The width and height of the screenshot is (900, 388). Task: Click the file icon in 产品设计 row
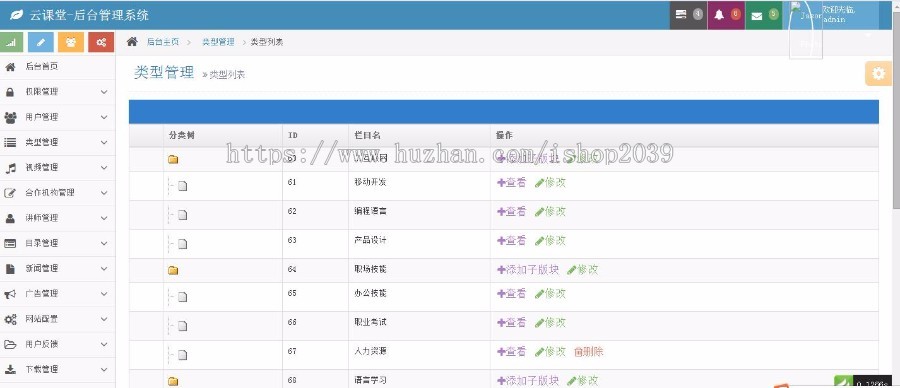point(183,244)
